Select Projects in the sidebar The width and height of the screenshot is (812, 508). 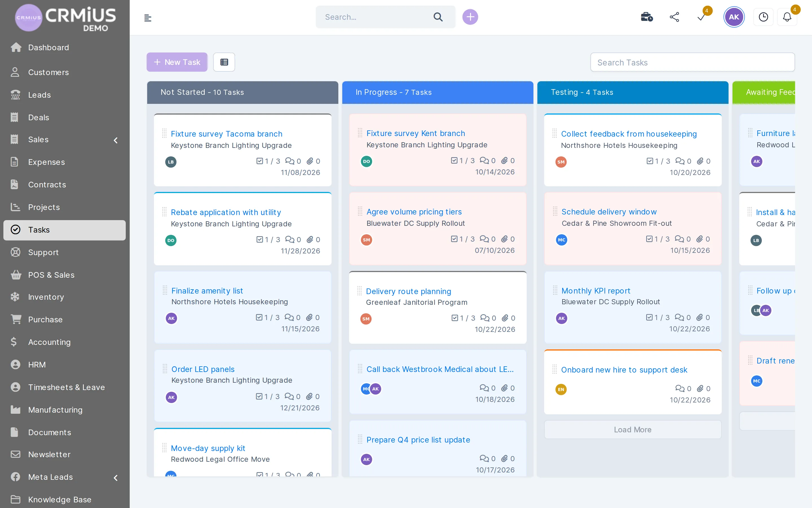tap(64, 207)
